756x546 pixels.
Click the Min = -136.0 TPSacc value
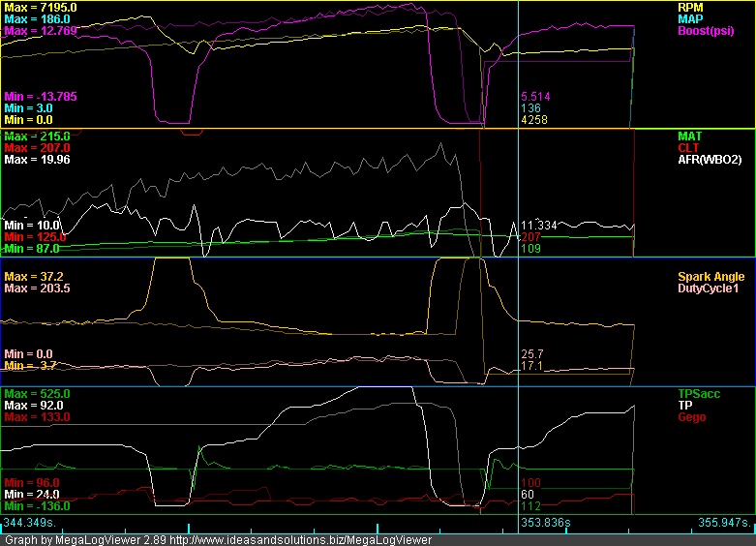pyautogui.click(x=37, y=506)
